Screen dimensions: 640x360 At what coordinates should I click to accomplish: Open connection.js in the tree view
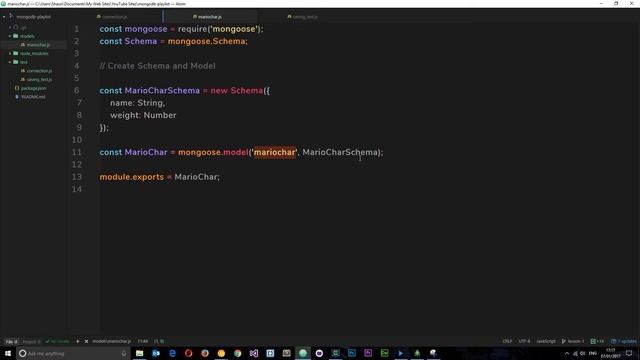pos(39,71)
